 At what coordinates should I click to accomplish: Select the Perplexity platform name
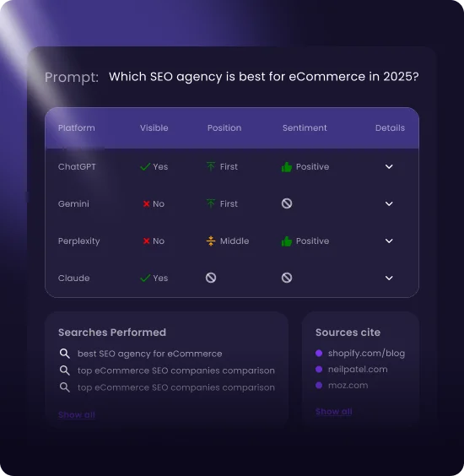point(79,241)
